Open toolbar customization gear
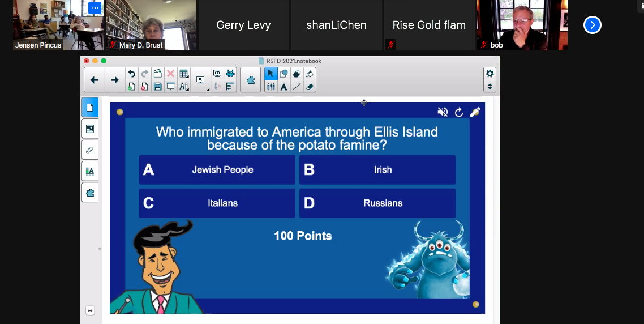This screenshot has height=324, width=644. pos(490,74)
